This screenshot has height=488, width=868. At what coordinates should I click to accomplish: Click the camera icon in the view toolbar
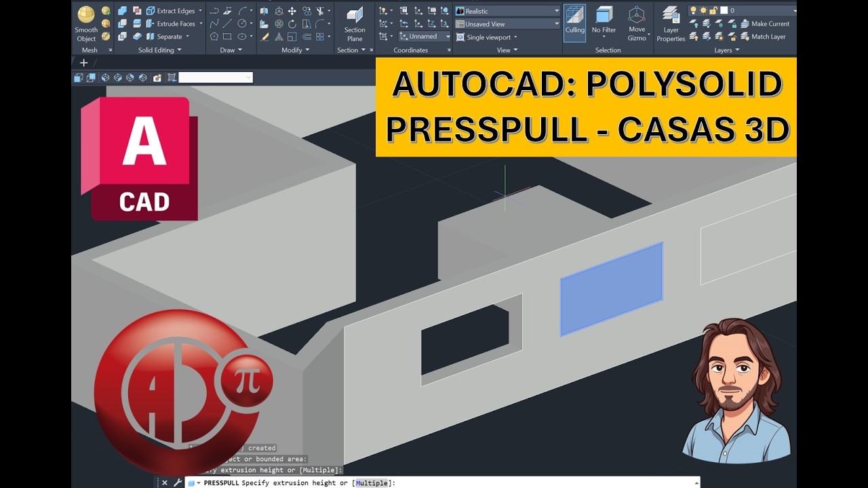pyautogui.click(x=157, y=78)
